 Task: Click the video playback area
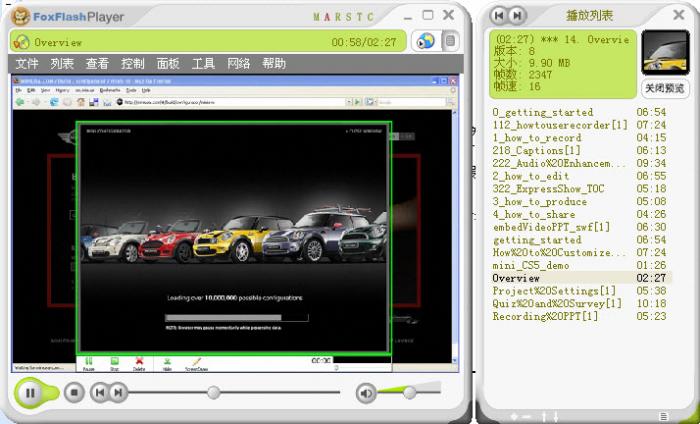coord(235,223)
